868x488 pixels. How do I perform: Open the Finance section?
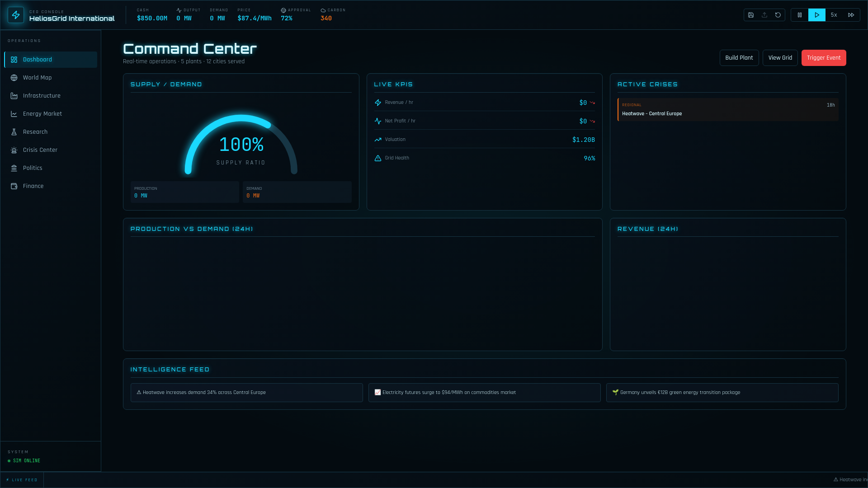(51, 186)
